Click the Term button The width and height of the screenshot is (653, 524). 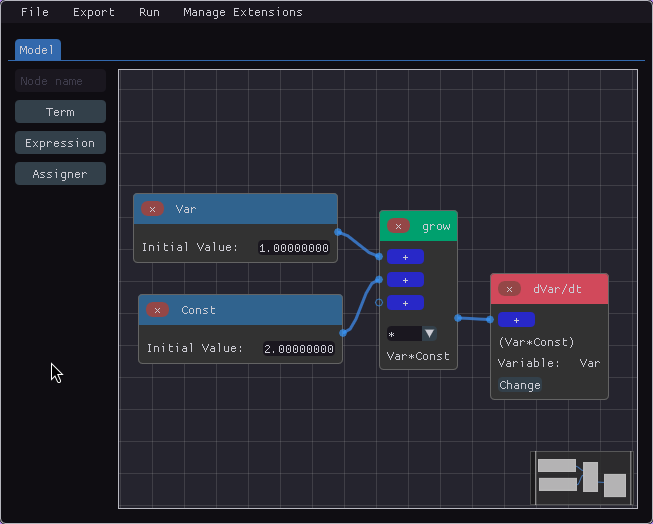pyautogui.click(x=60, y=112)
